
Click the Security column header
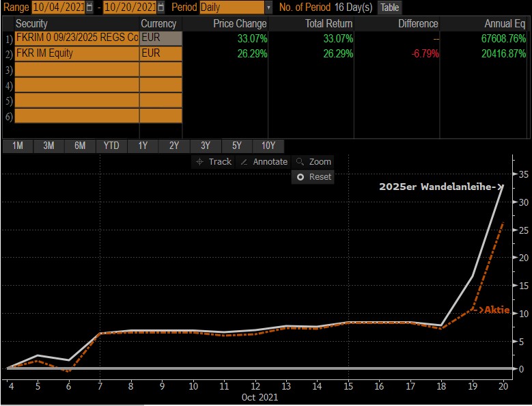coord(31,24)
